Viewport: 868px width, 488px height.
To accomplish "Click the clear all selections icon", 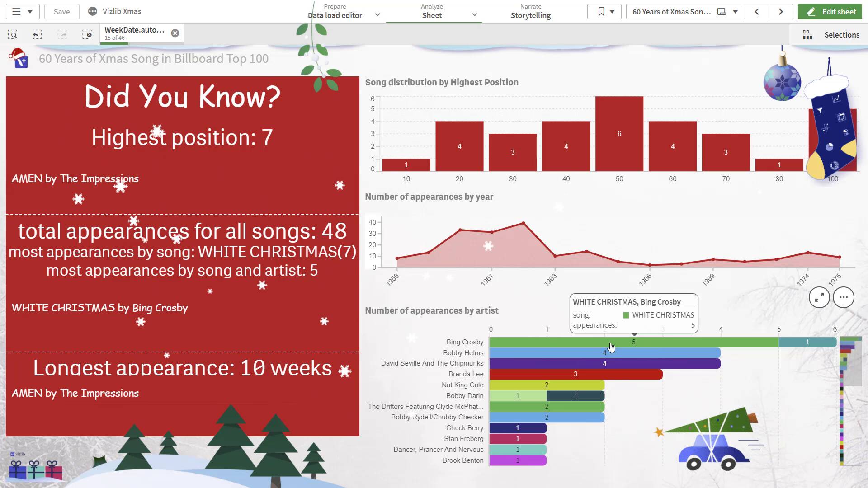I will pyautogui.click(x=87, y=35).
